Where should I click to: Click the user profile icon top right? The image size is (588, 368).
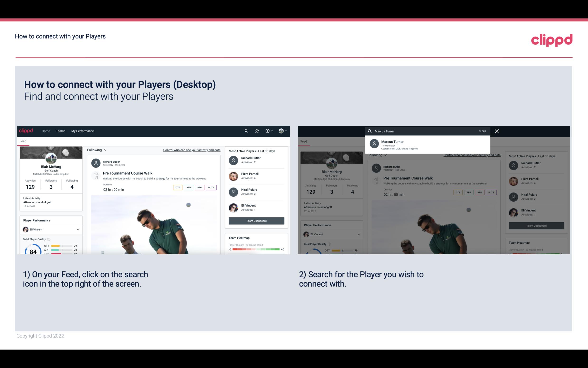point(281,131)
